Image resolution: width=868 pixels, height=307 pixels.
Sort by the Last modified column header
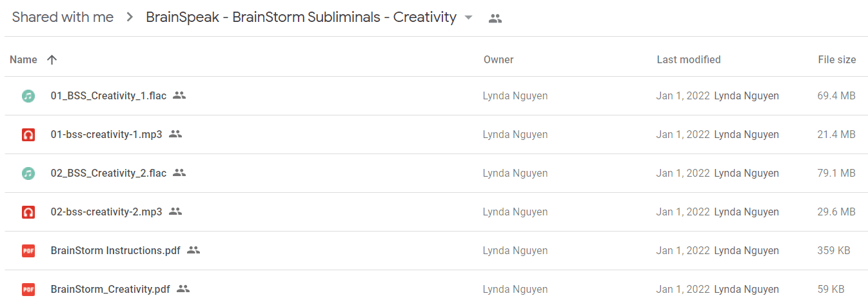[689, 59]
